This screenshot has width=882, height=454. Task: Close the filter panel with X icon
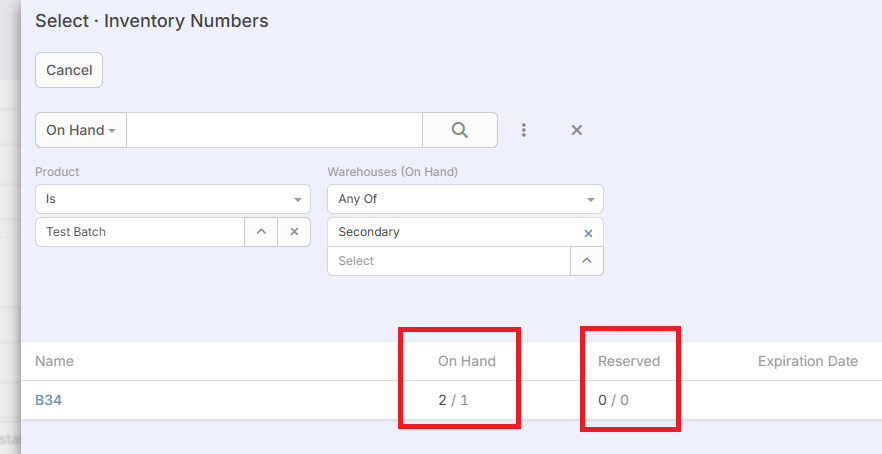(x=577, y=130)
